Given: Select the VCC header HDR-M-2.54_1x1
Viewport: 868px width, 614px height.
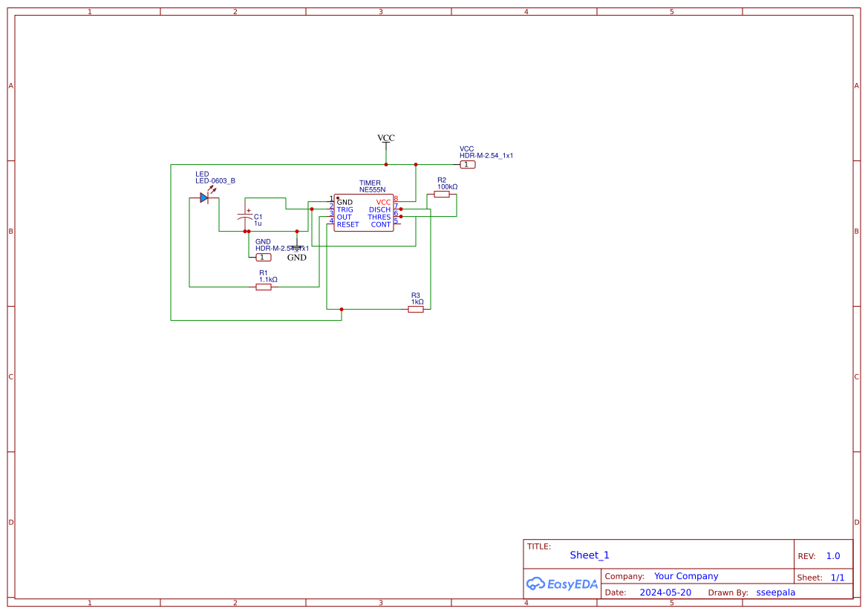Looking at the screenshot, I should [468, 163].
